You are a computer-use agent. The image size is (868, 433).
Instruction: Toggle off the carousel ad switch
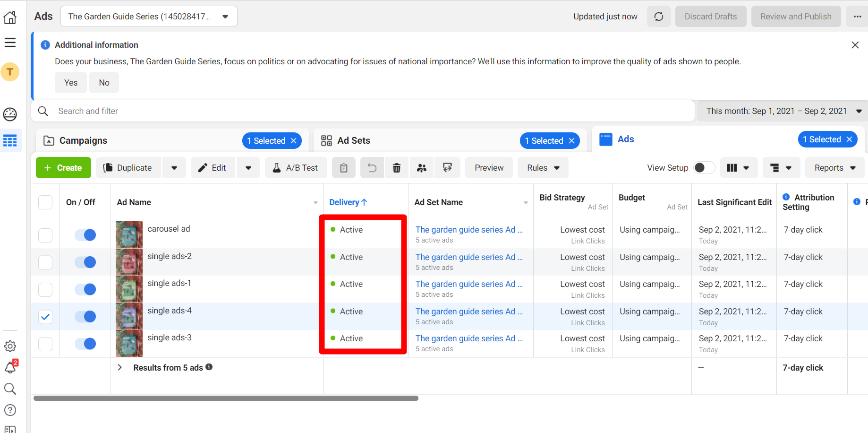(x=85, y=235)
